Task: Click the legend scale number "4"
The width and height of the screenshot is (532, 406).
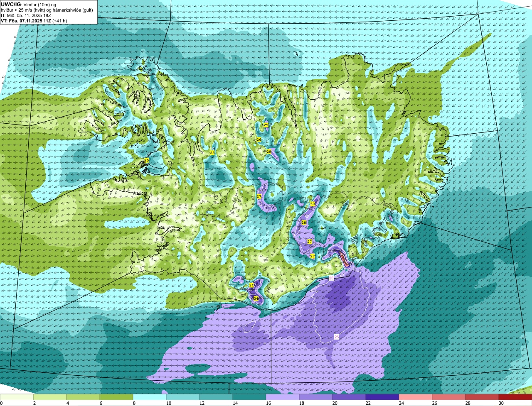Action: point(68,403)
